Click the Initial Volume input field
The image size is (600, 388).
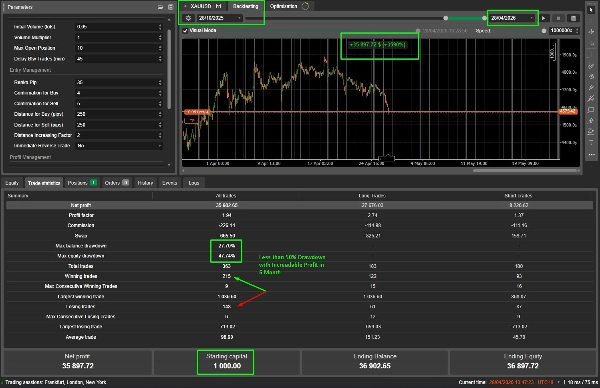[119, 27]
